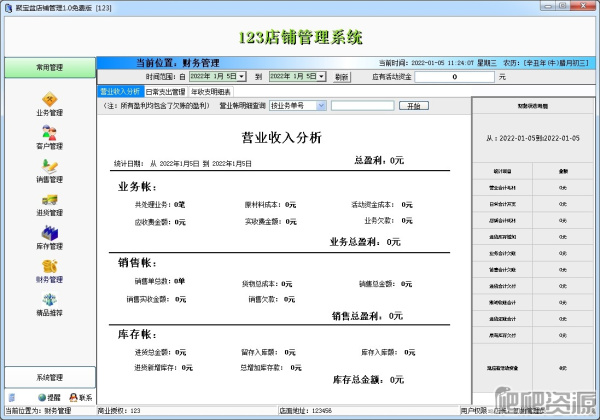Click 库存总金额：0元
The width and height of the screenshot is (600, 420).
coord(368,380)
